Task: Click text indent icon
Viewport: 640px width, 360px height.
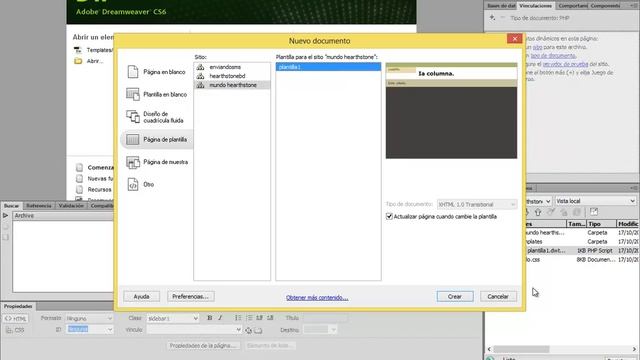Action: (270, 318)
